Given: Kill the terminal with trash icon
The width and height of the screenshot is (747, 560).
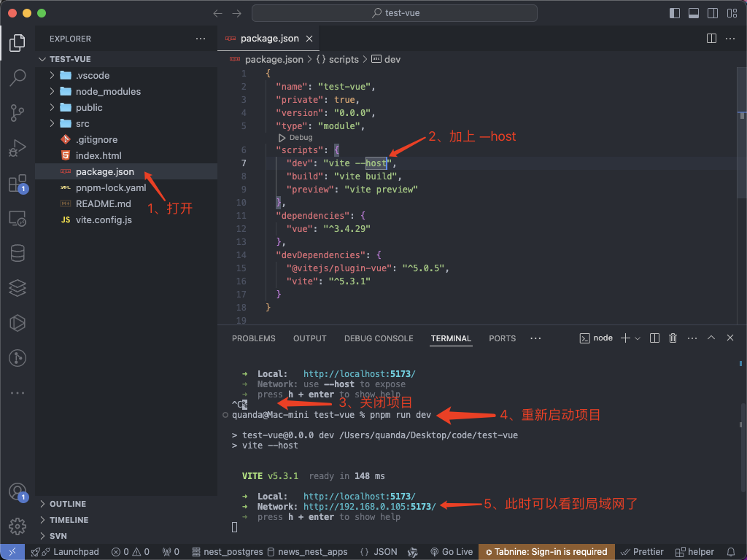Looking at the screenshot, I should pos(673,338).
